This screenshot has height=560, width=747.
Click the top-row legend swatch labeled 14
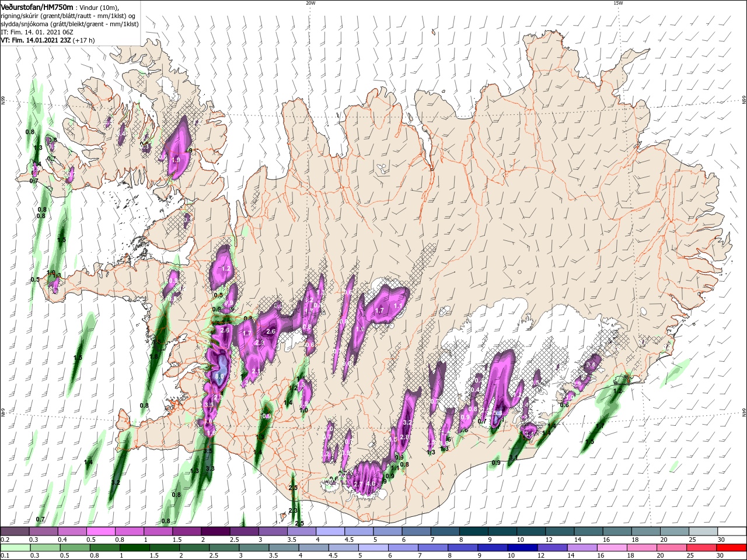[x=588, y=531]
